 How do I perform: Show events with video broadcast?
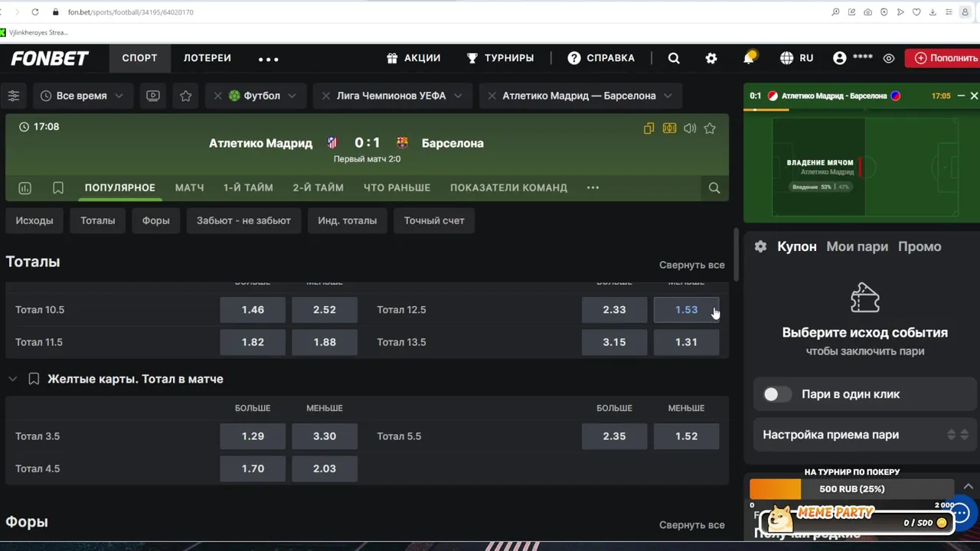(x=153, y=96)
